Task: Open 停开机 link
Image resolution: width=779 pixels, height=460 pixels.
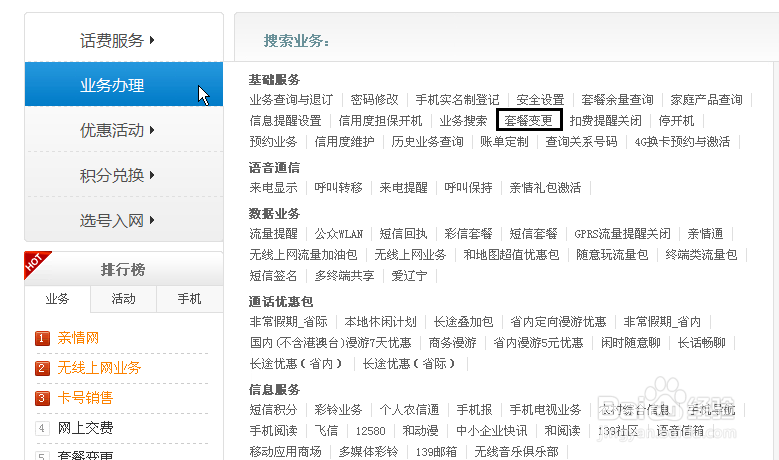Action: [676, 121]
